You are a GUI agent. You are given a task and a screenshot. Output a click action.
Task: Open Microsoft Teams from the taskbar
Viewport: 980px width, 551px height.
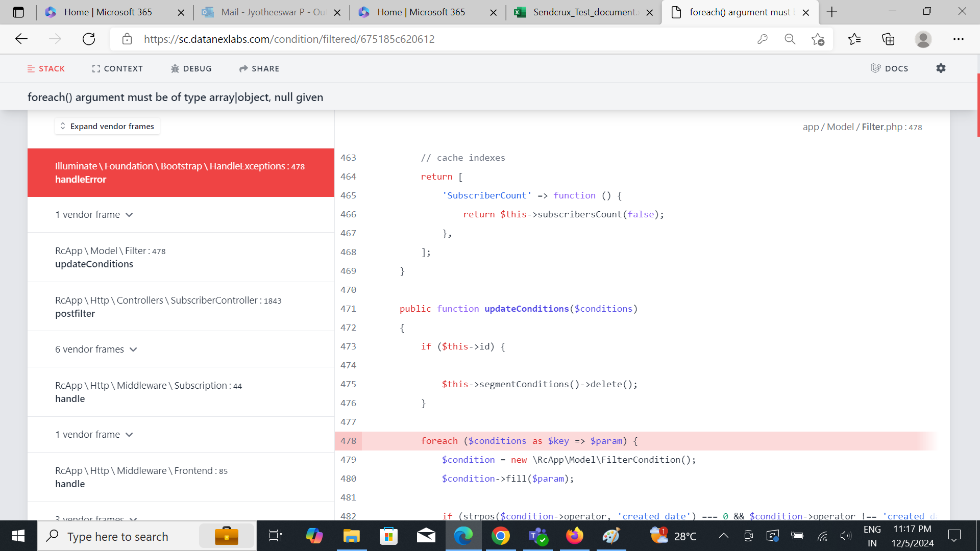point(537,536)
